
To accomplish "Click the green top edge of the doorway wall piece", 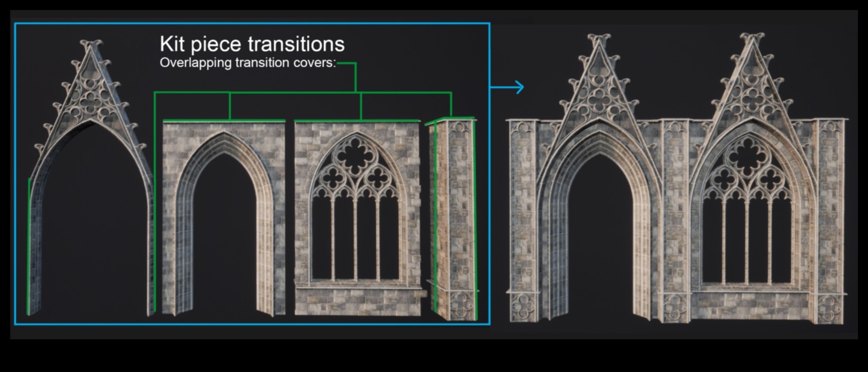I will [x=224, y=121].
